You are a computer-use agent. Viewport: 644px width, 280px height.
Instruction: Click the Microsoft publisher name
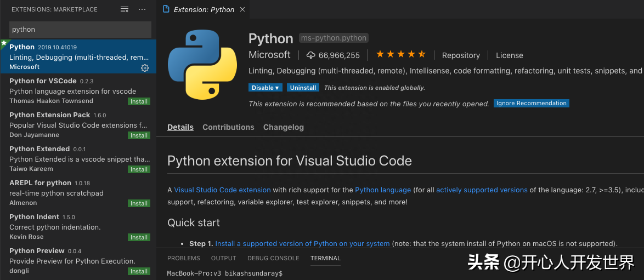pos(269,55)
